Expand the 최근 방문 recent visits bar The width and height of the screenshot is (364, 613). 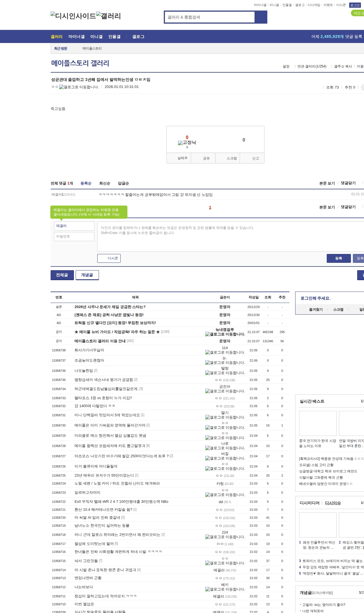click(x=61, y=49)
